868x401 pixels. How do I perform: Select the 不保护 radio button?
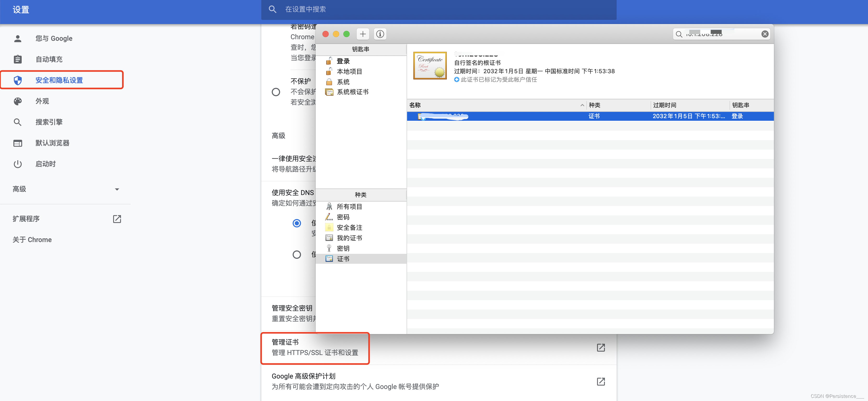pos(276,92)
